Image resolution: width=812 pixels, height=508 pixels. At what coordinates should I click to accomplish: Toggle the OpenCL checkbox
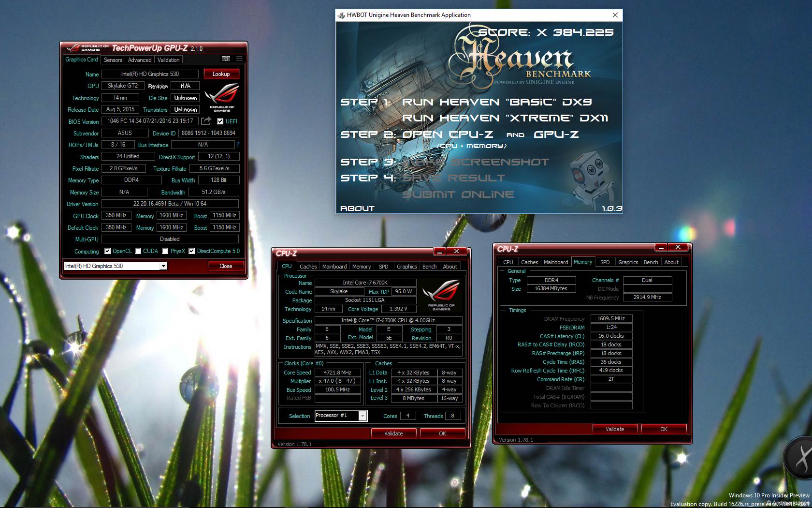(107, 251)
